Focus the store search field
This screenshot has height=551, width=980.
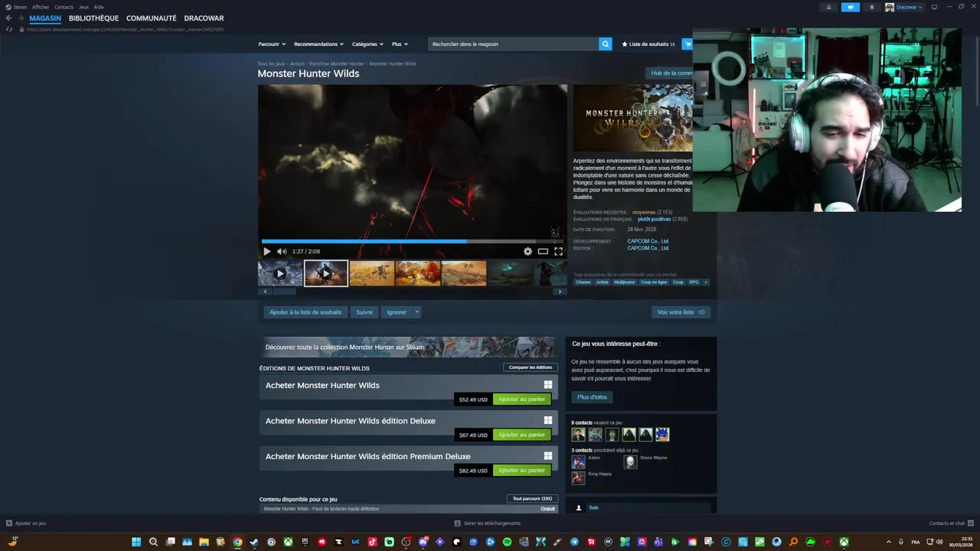(x=513, y=44)
